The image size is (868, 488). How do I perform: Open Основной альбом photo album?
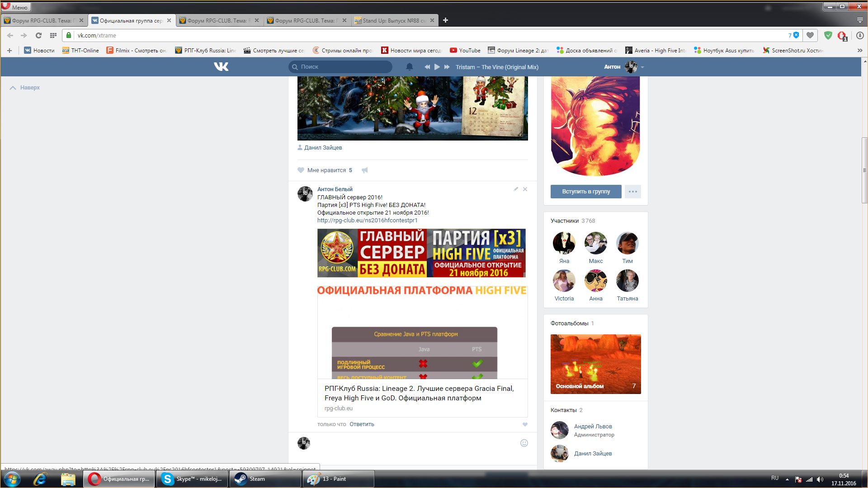pyautogui.click(x=596, y=364)
